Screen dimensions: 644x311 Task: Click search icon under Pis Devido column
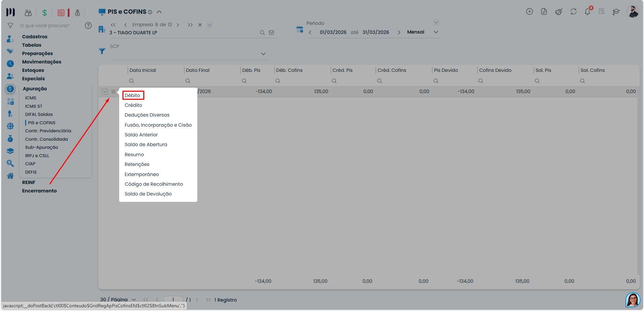tap(436, 81)
